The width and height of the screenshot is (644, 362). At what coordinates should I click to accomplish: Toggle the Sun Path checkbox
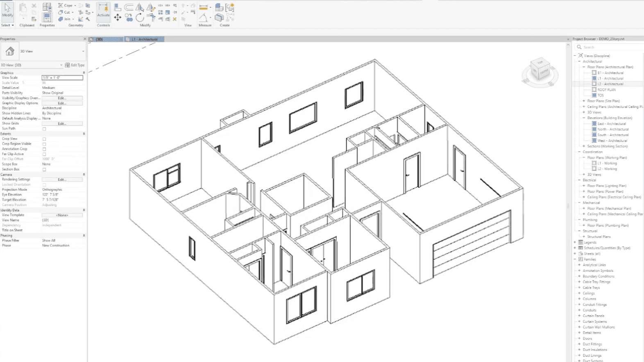pyautogui.click(x=44, y=129)
